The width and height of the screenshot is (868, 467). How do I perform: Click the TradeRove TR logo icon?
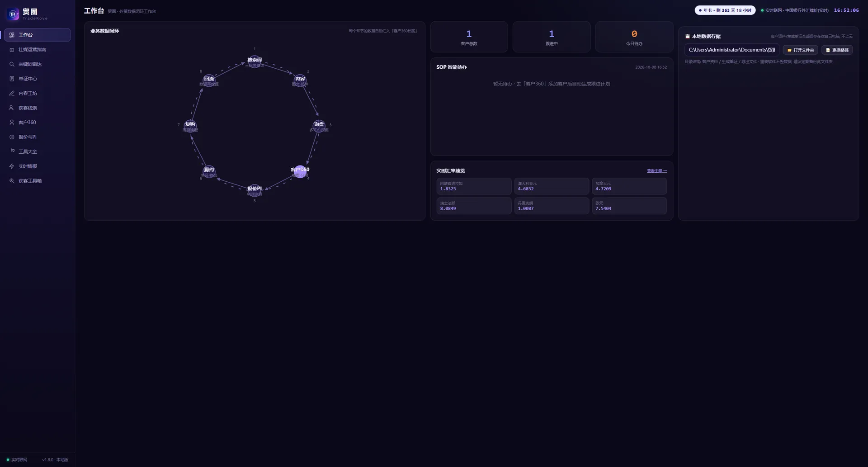pyautogui.click(x=13, y=14)
